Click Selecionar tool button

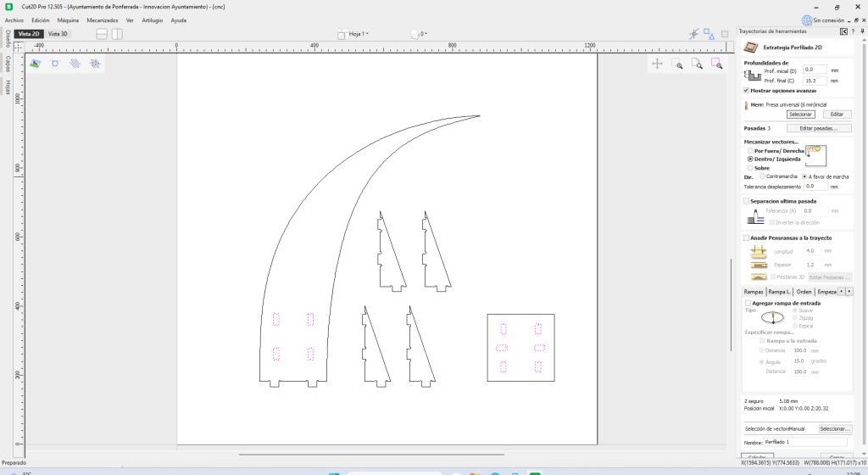click(x=800, y=115)
